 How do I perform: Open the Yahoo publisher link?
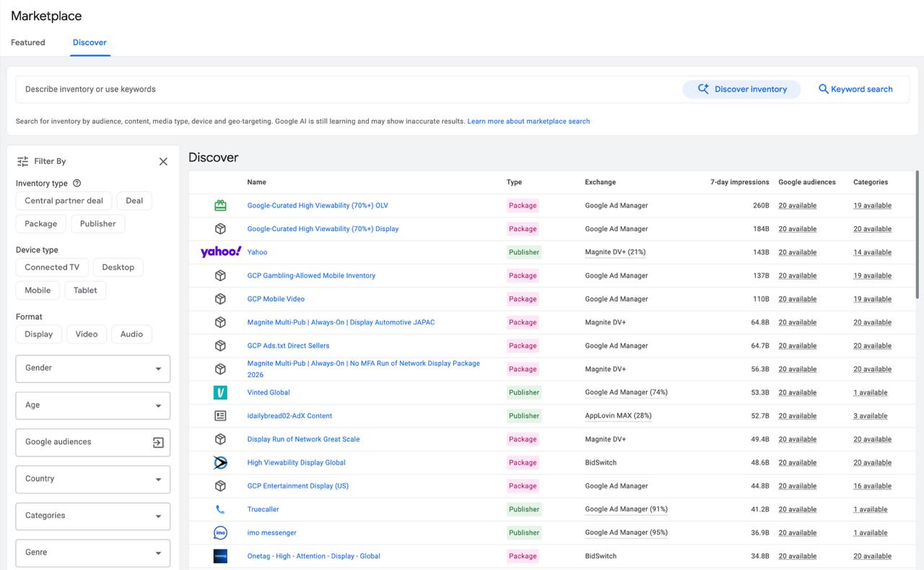257,252
